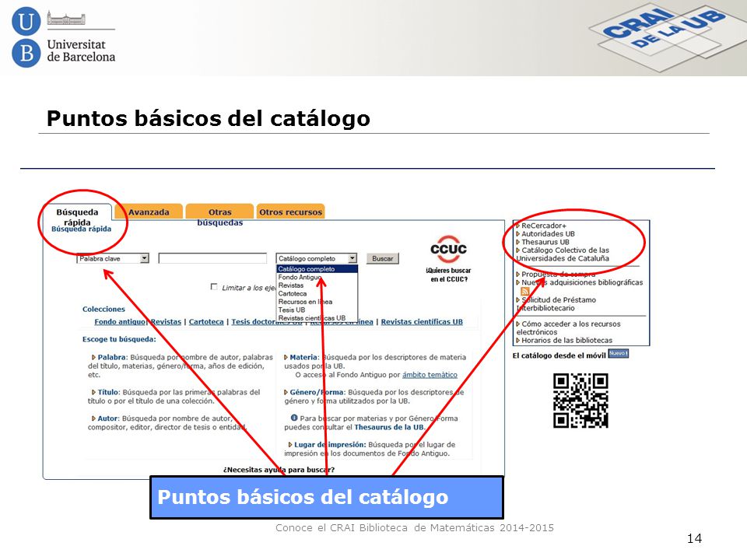Click the CCUC logo
Viewport: 747px width, 560px height.
448,249
